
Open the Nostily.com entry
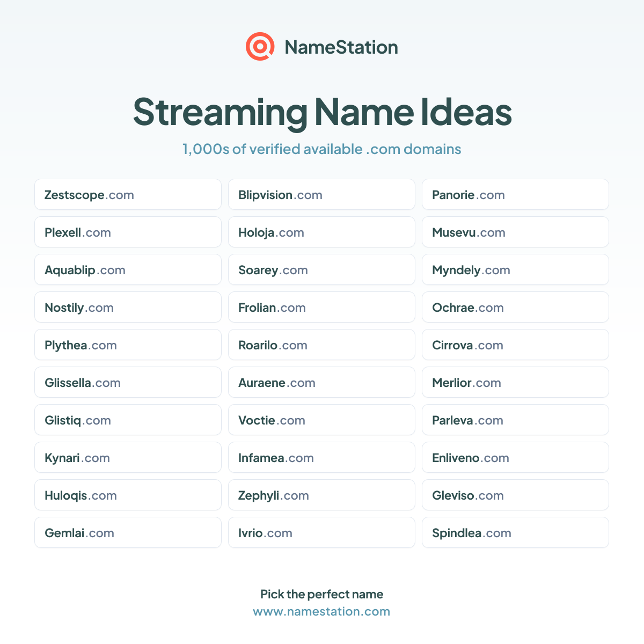[128, 307]
